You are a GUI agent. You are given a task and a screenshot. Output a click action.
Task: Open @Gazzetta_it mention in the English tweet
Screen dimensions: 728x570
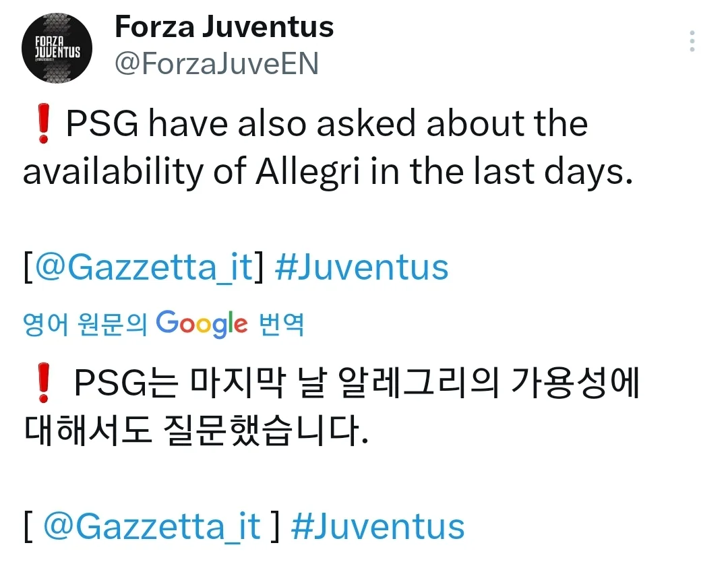144,267
